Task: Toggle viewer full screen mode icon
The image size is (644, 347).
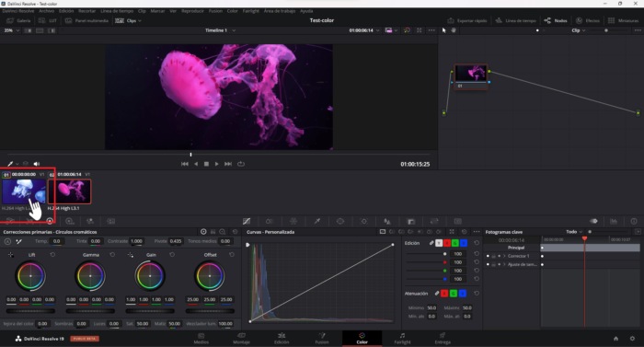Action: click(419, 30)
